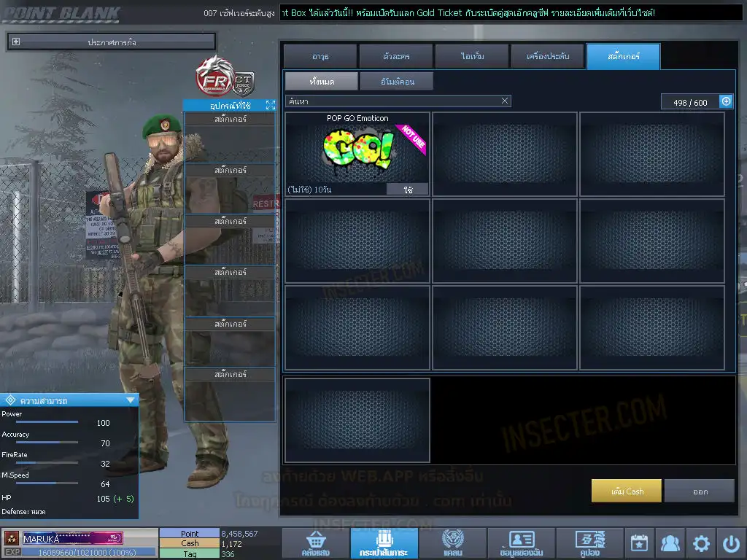Open the event calendar star icon
Viewport: 747px width, 560px height.
click(x=639, y=543)
